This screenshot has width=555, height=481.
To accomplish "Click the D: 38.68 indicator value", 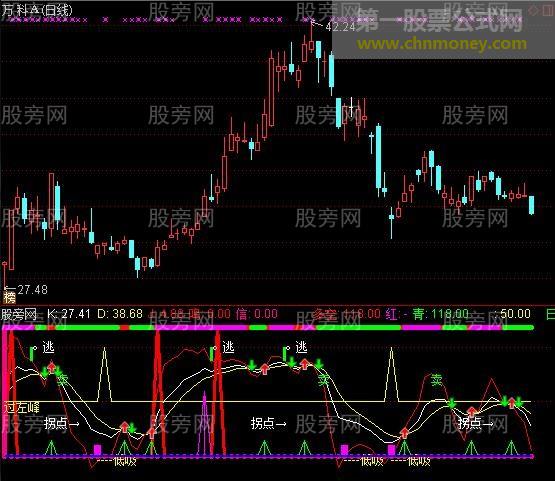I will [120, 314].
